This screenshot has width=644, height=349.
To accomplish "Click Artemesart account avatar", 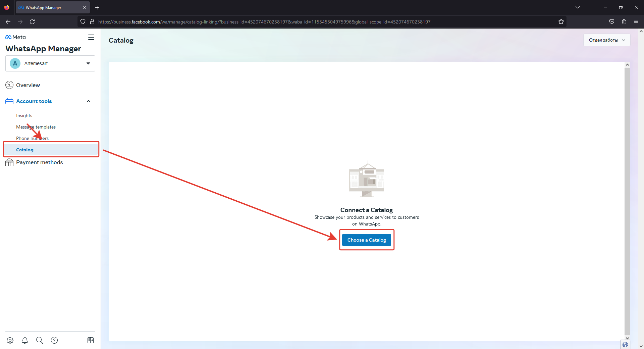I will (15, 63).
